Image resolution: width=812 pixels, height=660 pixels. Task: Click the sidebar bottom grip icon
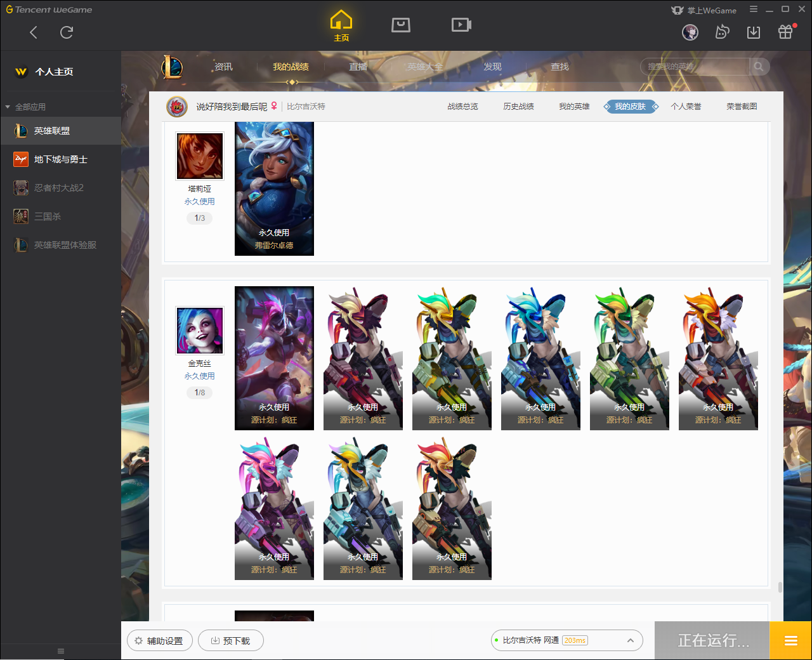coord(61,651)
